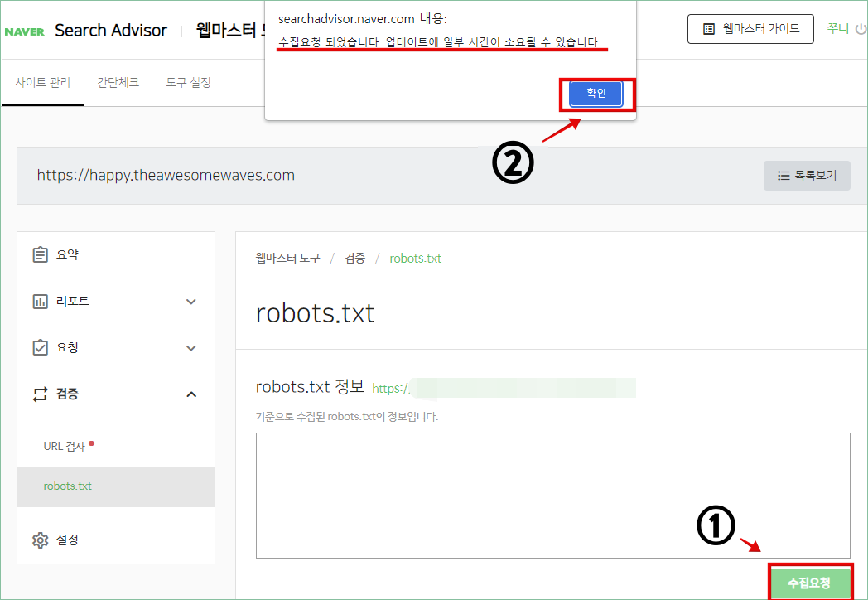
Task: Open the site list with 목록보기
Action: tap(806, 175)
